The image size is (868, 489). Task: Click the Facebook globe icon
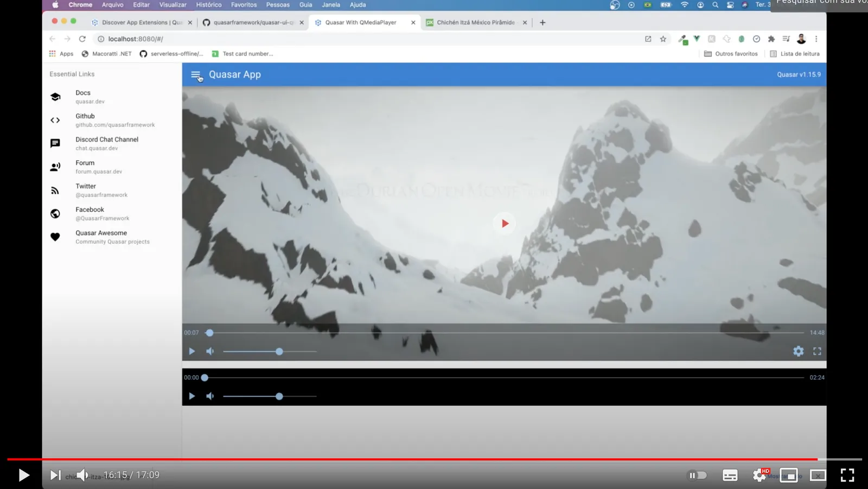coord(55,214)
